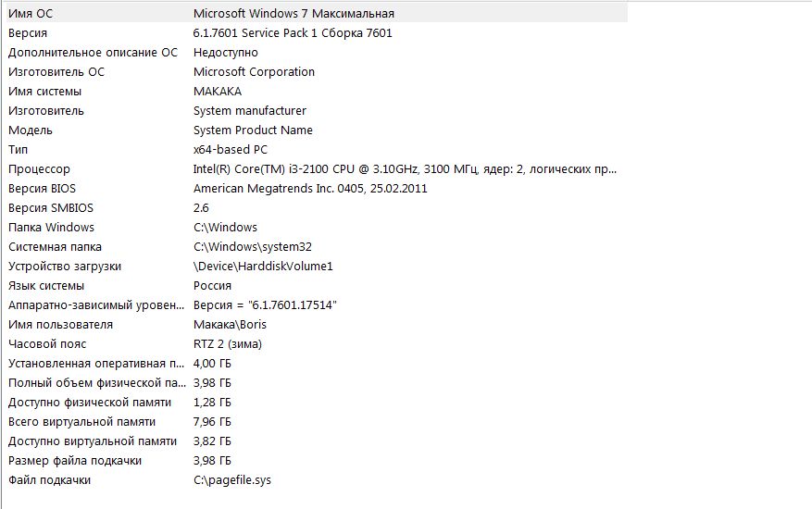Select the "C:\Windows\system32" value

coord(251,247)
